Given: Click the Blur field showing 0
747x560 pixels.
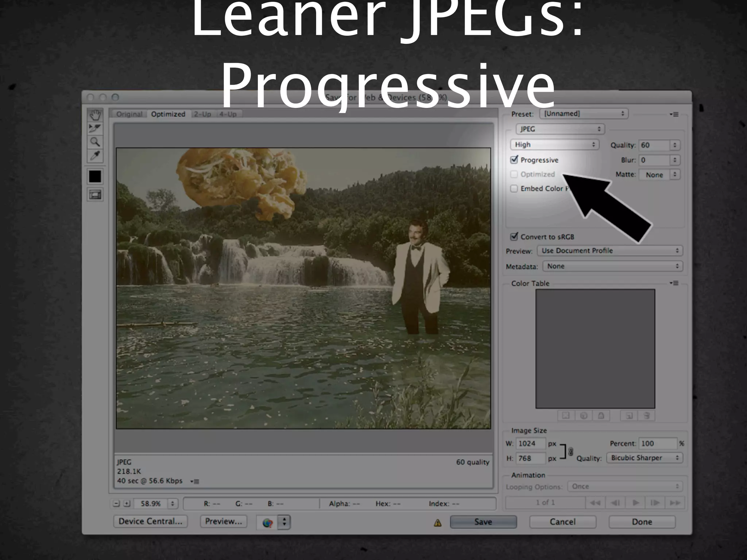Looking at the screenshot, I should point(654,160).
